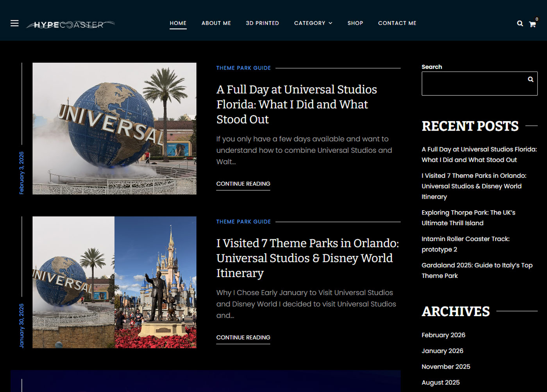Click Theme Park Guide tag above 7 Theme Parks post
The width and height of the screenshot is (547, 392).
click(x=243, y=222)
